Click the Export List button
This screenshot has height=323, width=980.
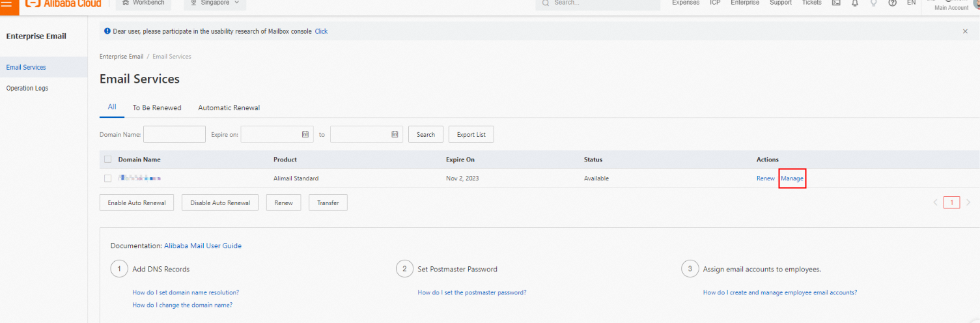coord(471,134)
